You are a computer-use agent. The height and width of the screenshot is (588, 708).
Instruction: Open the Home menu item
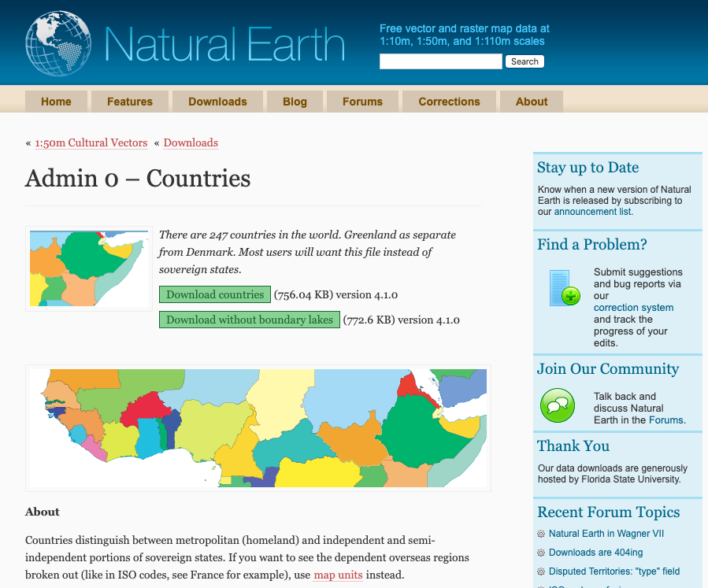coord(56,102)
